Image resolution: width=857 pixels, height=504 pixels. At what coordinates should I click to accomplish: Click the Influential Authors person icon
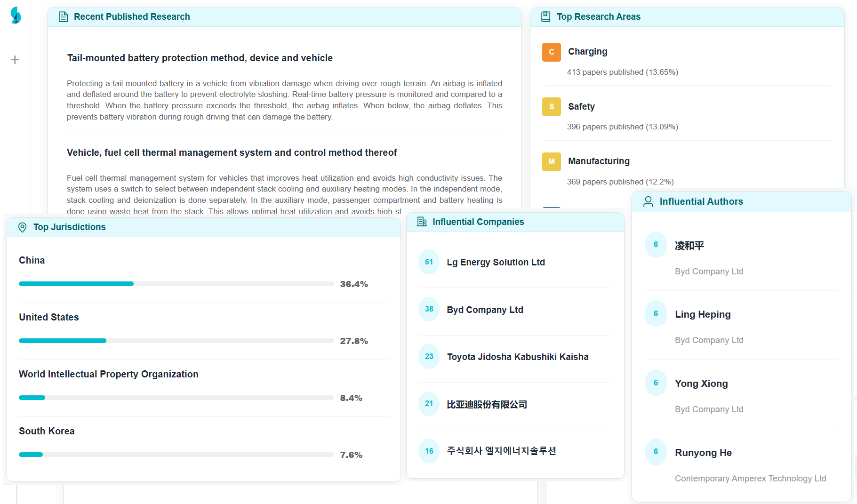tap(648, 201)
